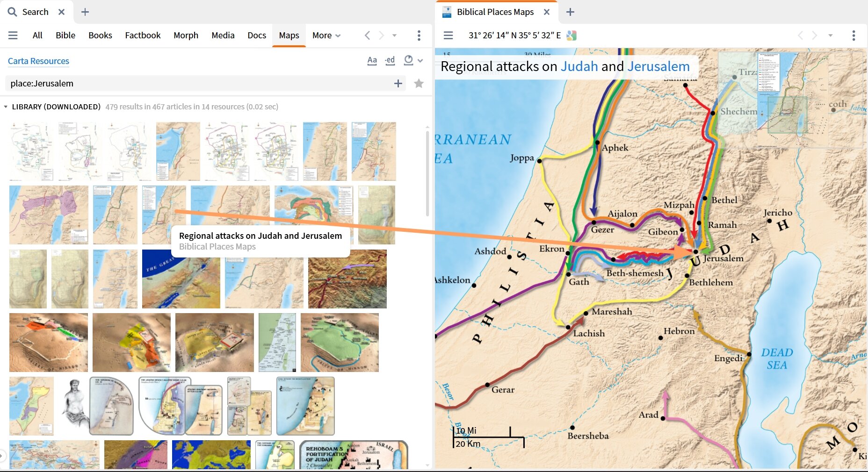
Task: Go back in Search panel history
Action: tap(367, 35)
